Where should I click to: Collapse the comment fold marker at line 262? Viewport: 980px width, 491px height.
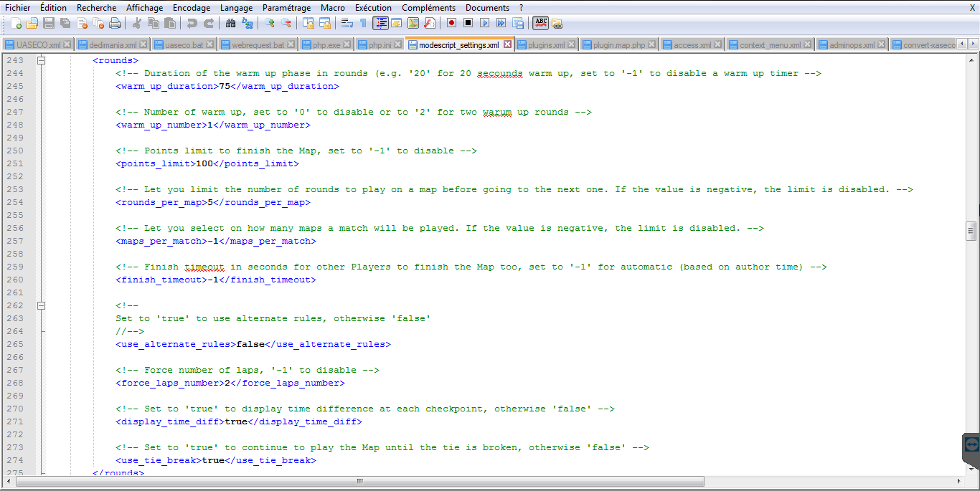pyautogui.click(x=41, y=305)
